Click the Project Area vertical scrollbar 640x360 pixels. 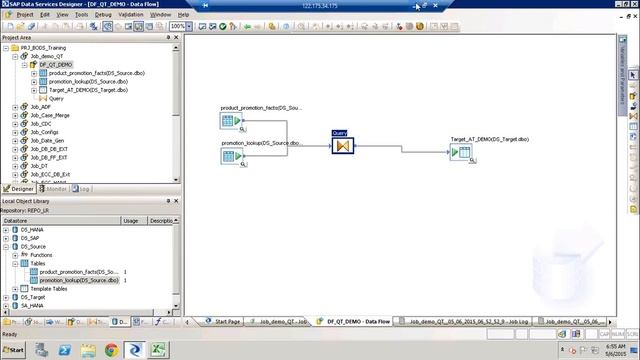point(176,113)
